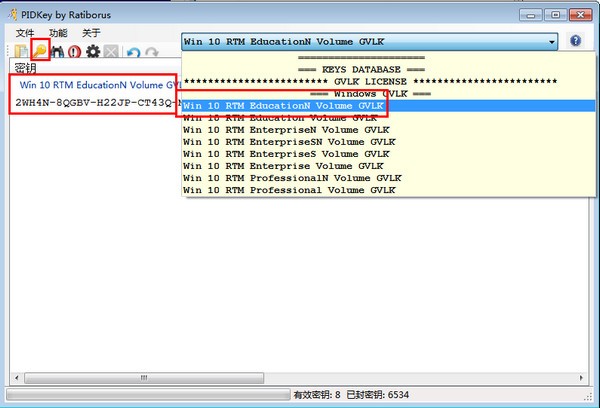Click the blue help question mark icon
This screenshot has height=408, width=600.
576,41
